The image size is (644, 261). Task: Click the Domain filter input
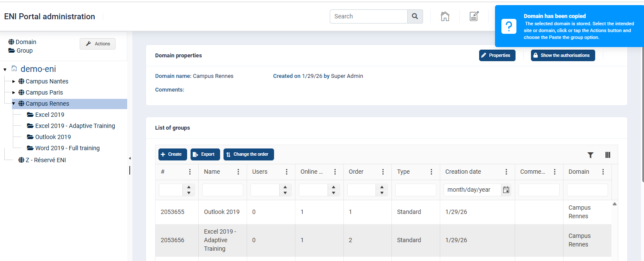click(587, 190)
